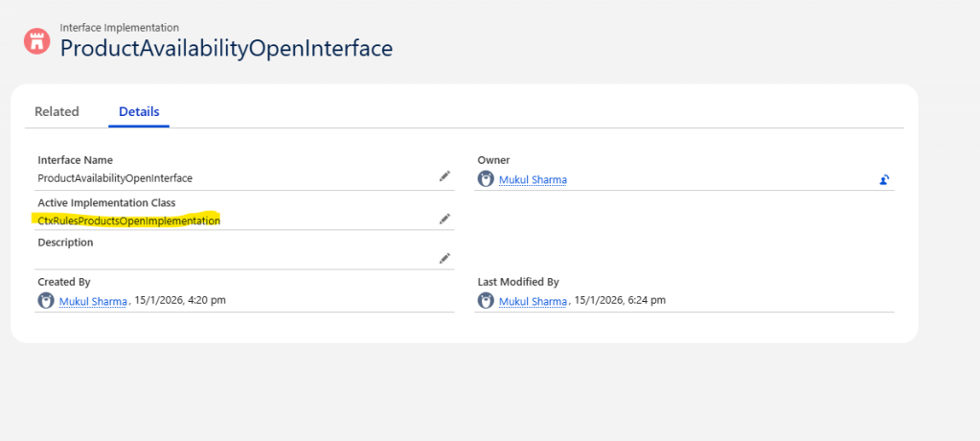The width and height of the screenshot is (980, 441).
Task: Click the created timestamp 4:20 pm
Action: [x=204, y=301]
